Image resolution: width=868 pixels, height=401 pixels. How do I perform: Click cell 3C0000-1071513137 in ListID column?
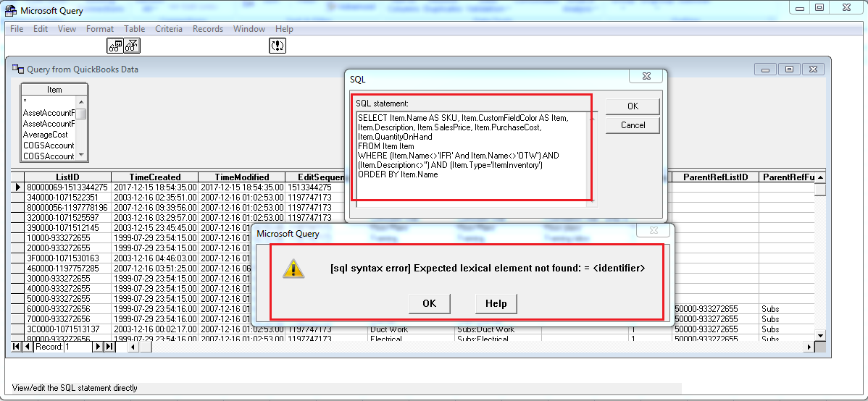click(68, 329)
